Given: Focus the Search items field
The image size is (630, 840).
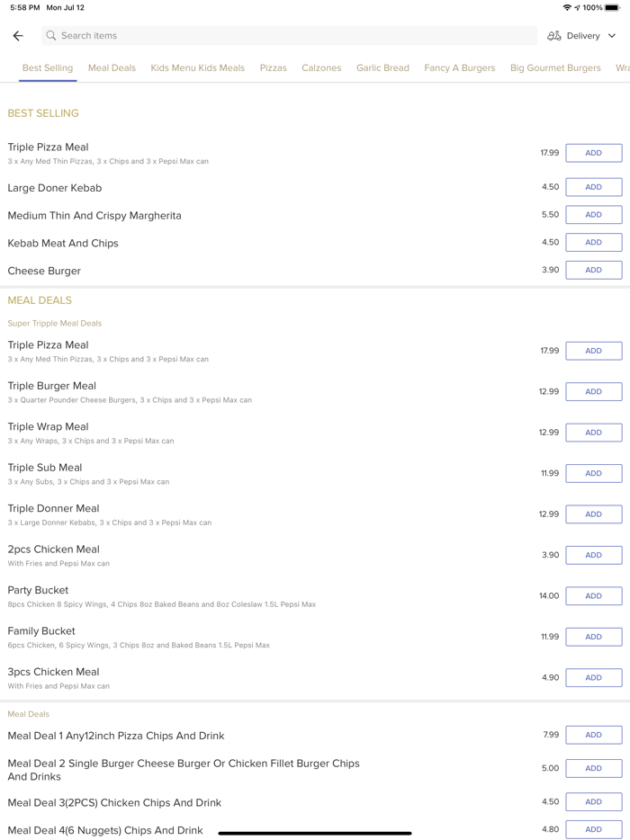Looking at the screenshot, I should click(288, 36).
